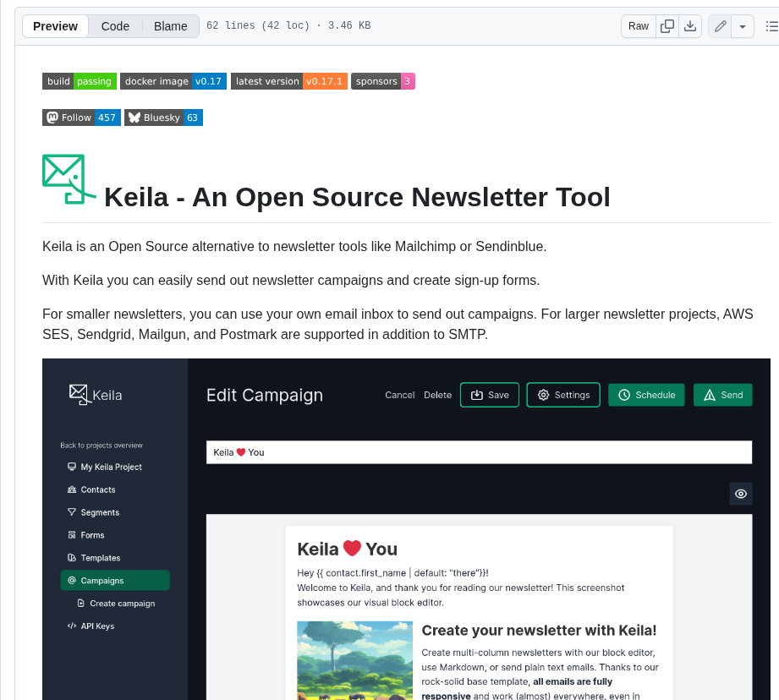
Task: Open Templates in the Keila sidebar
Action: [x=94, y=558]
